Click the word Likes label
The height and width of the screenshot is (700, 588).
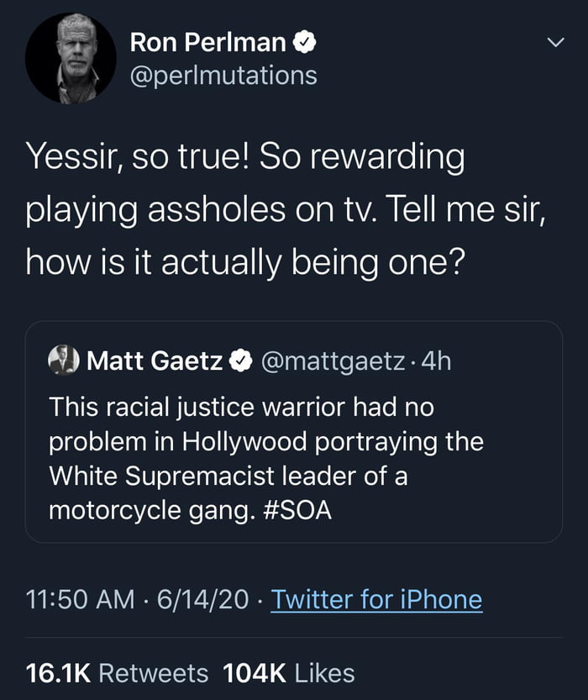click(324, 672)
